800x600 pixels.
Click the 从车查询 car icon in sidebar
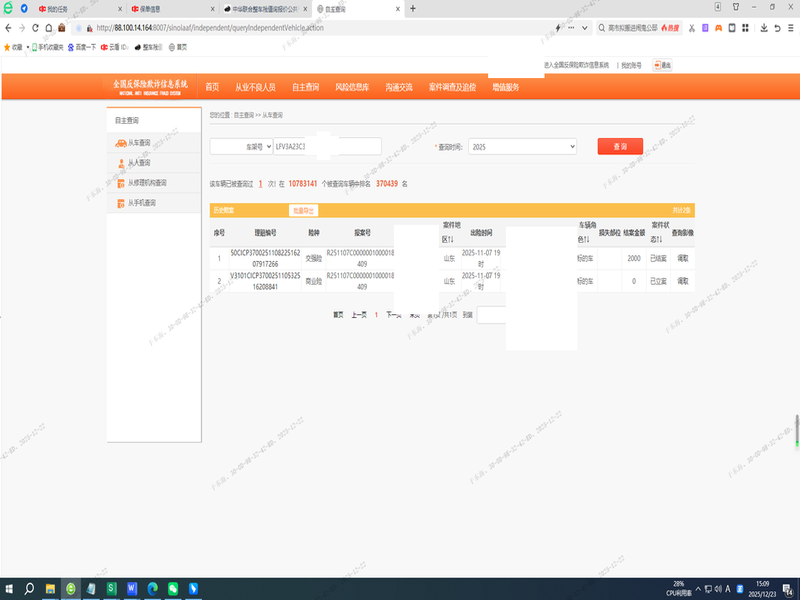(x=120, y=145)
